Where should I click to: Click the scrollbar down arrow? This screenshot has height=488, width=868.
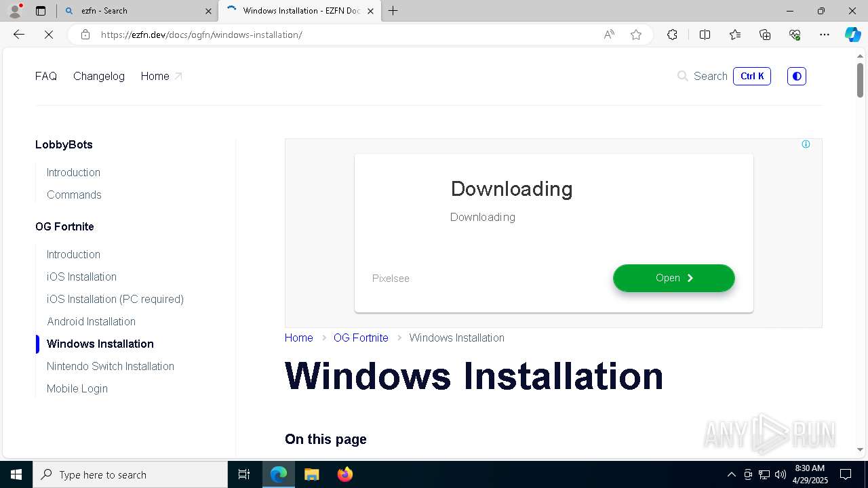click(860, 449)
